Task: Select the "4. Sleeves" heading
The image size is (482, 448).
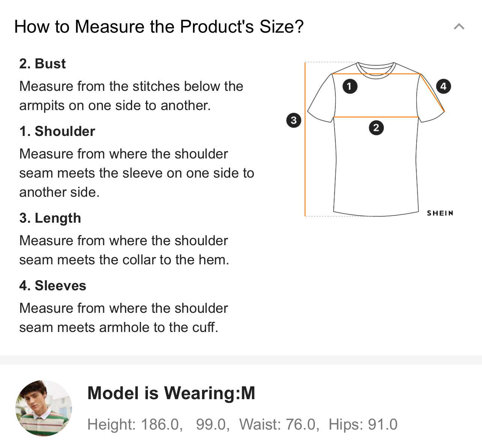Action: click(53, 286)
